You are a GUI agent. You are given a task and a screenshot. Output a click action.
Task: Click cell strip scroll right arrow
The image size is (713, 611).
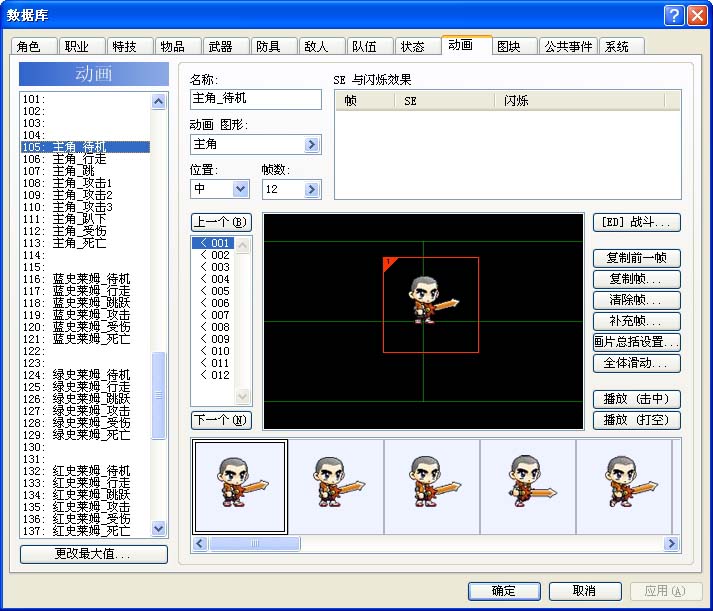672,544
